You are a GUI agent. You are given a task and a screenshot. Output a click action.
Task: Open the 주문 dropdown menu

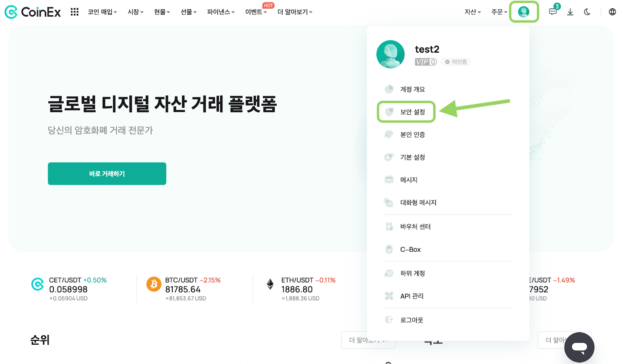click(x=499, y=12)
